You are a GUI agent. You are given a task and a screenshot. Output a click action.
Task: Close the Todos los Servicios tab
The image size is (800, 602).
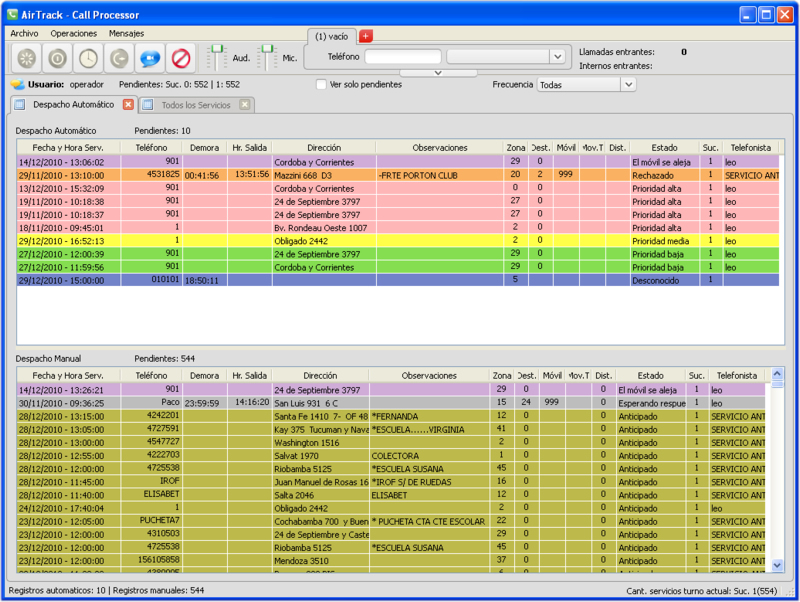(x=245, y=105)
